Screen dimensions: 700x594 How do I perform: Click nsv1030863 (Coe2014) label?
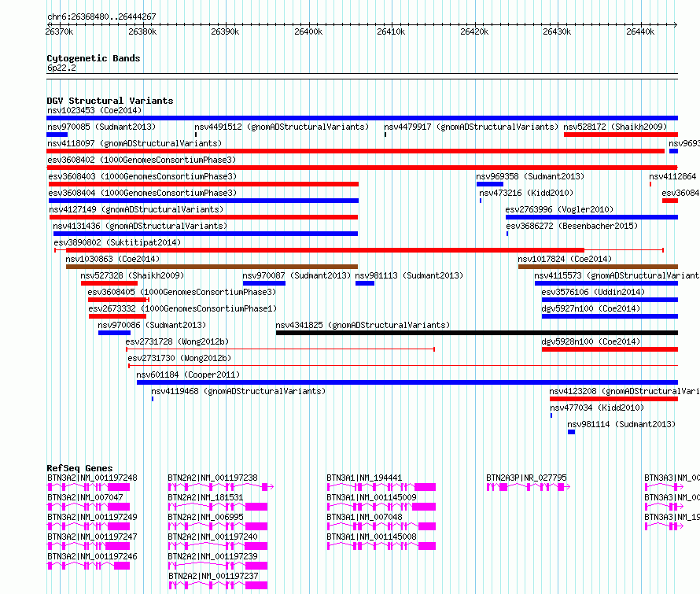[x=112, y=259]
